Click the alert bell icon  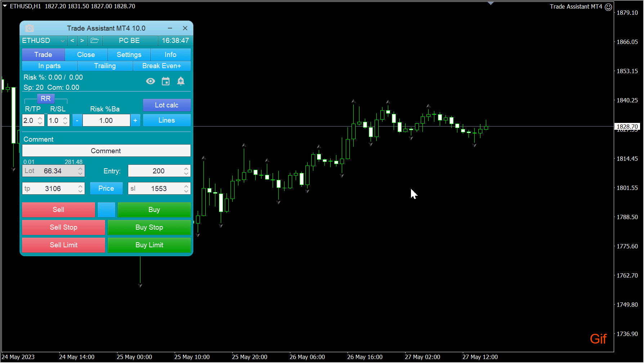point(181,81)
